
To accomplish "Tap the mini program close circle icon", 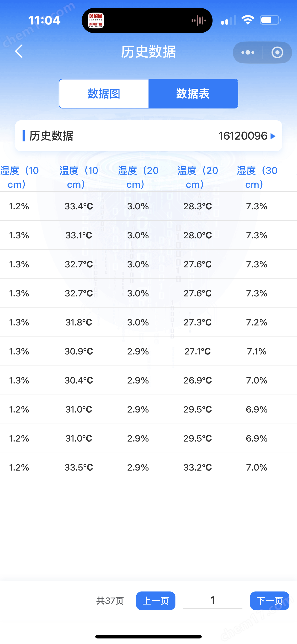I will tap(277, 53).
